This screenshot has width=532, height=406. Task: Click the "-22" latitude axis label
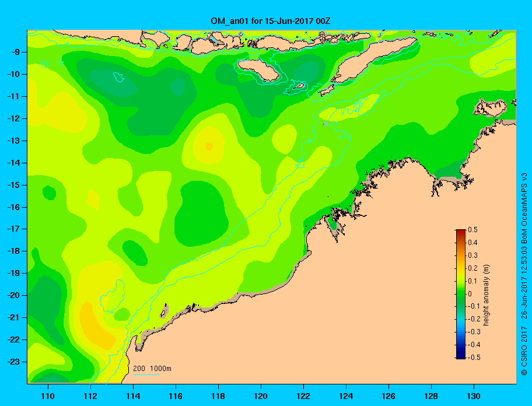tap(13, 339)
